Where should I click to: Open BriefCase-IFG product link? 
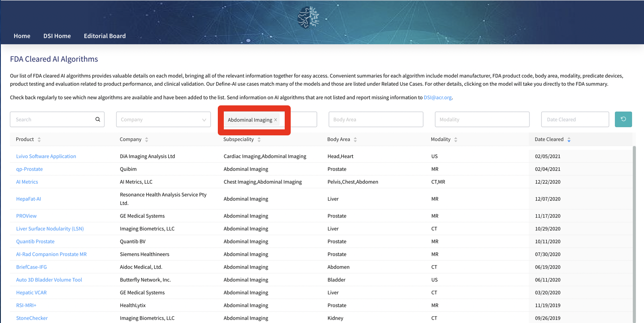click(x=31, y=267)
